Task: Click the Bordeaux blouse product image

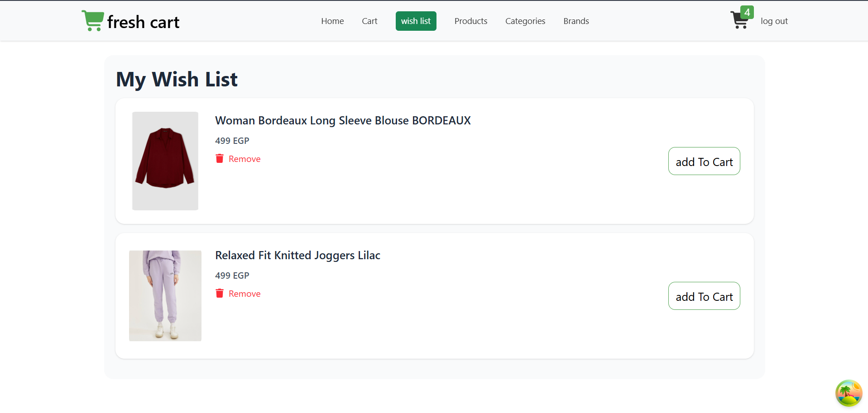Action: (x=165, y=161)
